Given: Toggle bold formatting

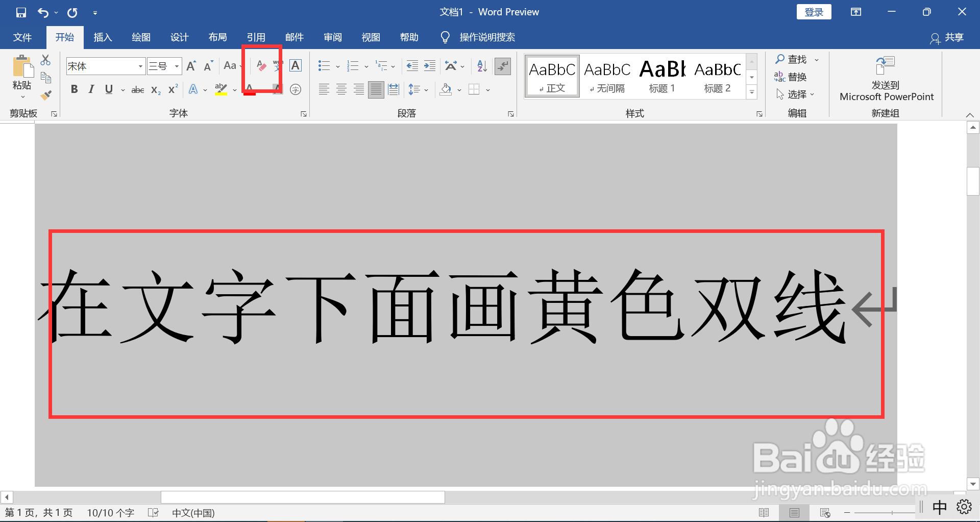Looking at the screenshot, I should pos(75,89).
